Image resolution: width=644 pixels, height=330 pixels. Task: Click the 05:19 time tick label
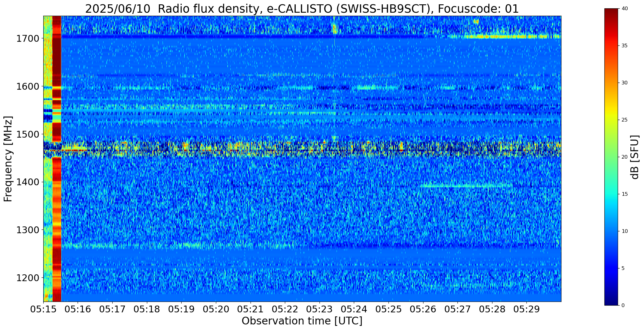pos(182,309)
